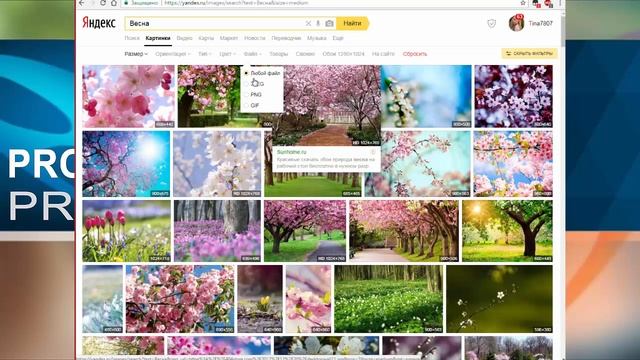Viewport: 640px width, 360px height.
Task: Switch to the Видео tab
Action: pyautogui.click(x=184, y=38)
